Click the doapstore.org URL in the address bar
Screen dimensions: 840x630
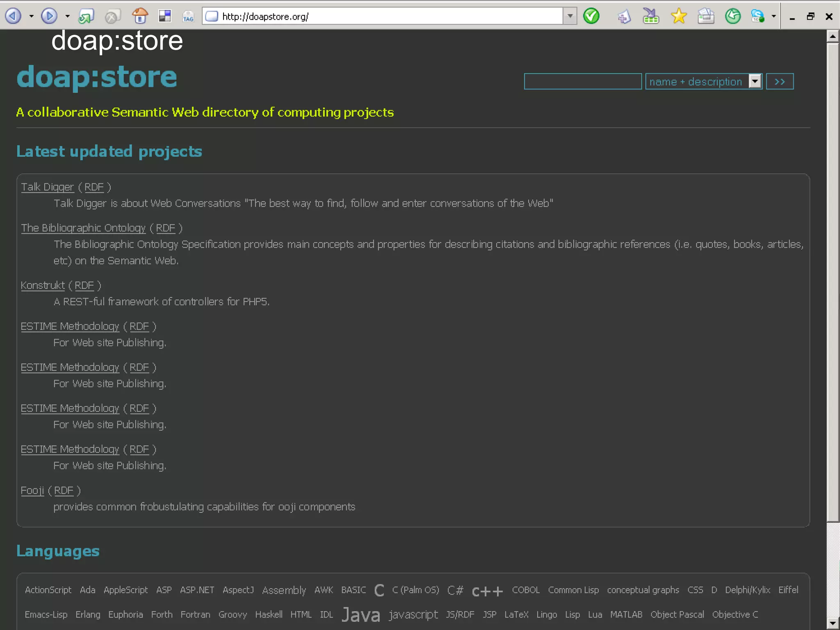[265, 16]
